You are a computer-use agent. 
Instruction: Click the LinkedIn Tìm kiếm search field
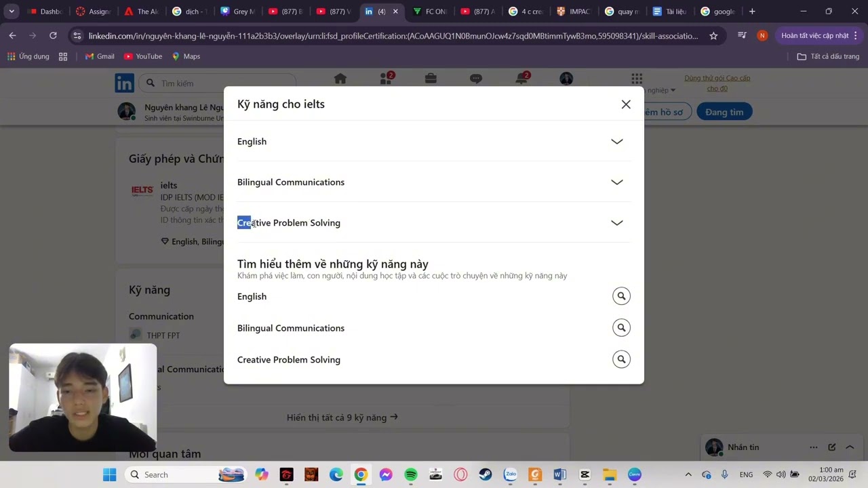tap(217, 83)
